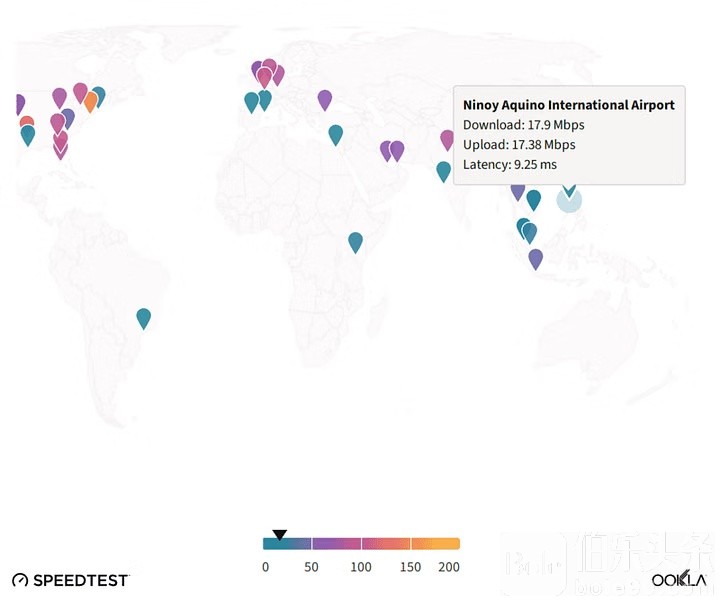Select the leftmost teal pin in western Europe
The image size is (720, 601).
pos(251,101)
